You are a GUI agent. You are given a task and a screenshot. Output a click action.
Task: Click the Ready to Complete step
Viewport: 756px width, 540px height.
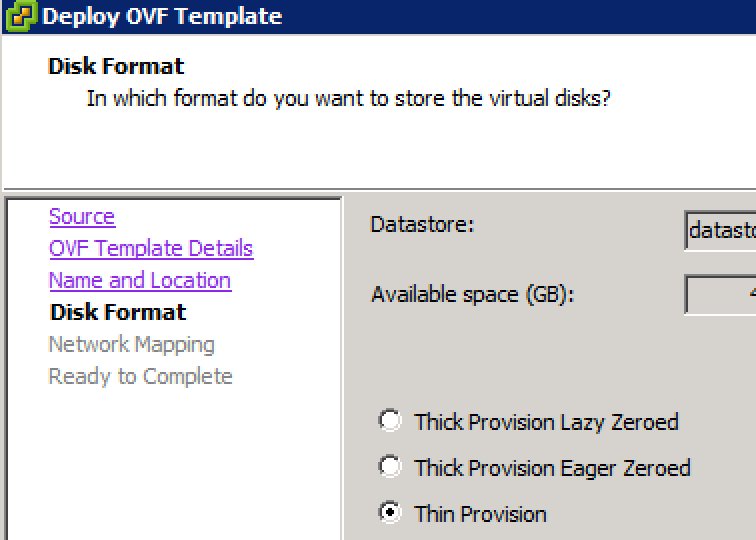tap(140, 376)
